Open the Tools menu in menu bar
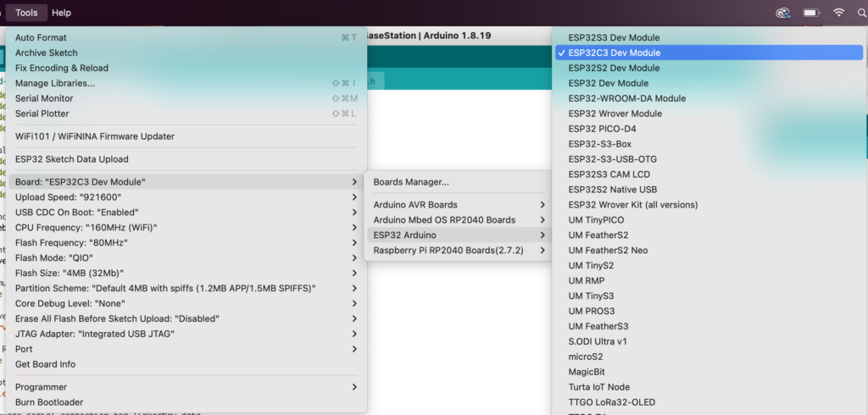The width and height of the screenshot is (868, 415). (x=26, y=13)
